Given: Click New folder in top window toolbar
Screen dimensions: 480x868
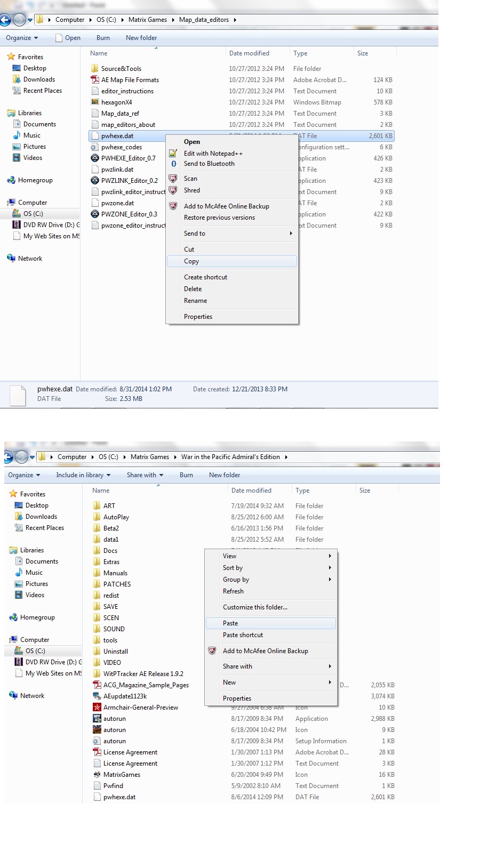Looking at the screenshot, I should (141, 38).
